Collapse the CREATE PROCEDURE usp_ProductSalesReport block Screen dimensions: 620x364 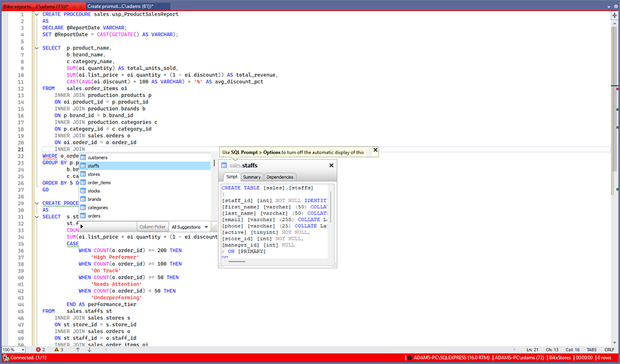pyautogui.click(x=36, y=14)
